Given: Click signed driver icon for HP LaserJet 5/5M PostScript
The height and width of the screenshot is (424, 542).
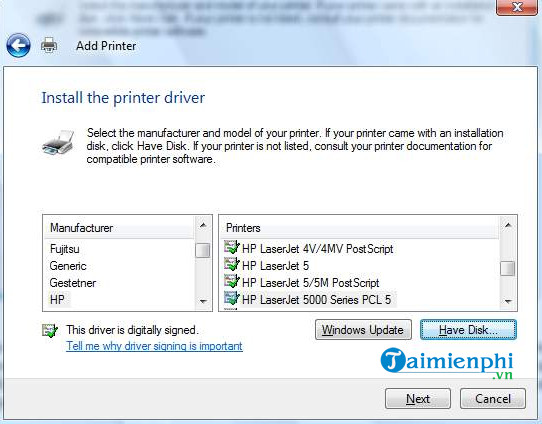Looking at the screenshot, I should click(232, 282).
